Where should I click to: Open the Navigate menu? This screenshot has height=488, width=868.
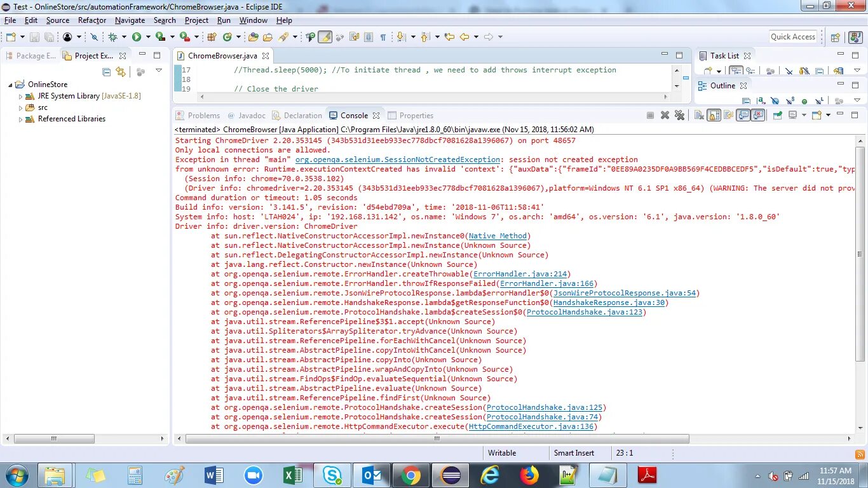click(x=130, y=20)
